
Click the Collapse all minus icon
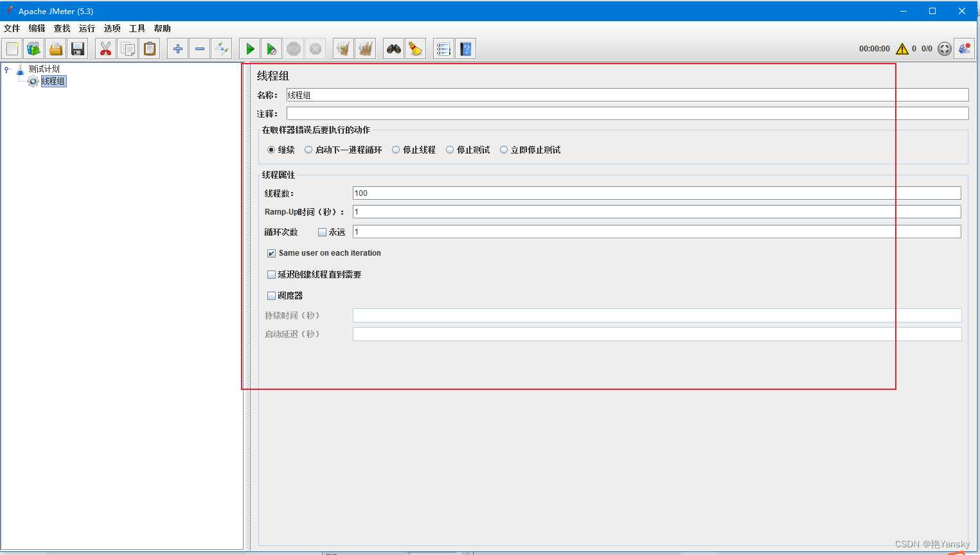200,49
